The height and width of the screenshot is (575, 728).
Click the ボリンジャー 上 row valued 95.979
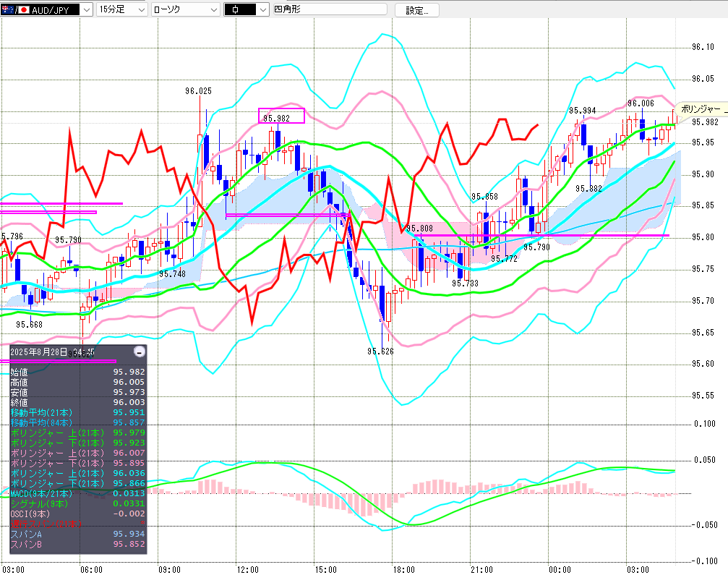coord(77,433)
